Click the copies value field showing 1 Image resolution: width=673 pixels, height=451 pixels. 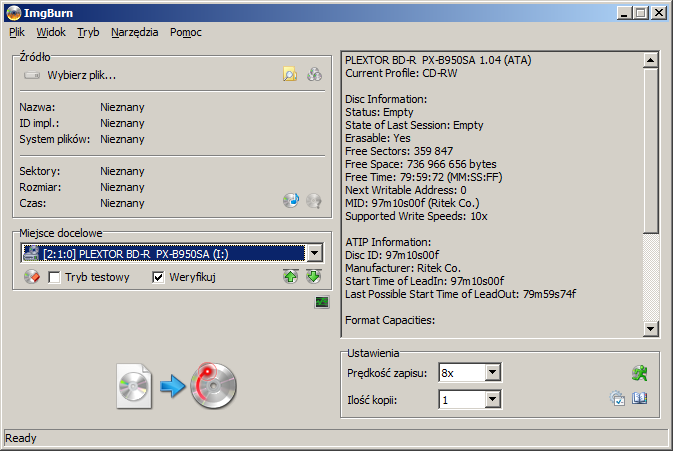click(462, 400)
